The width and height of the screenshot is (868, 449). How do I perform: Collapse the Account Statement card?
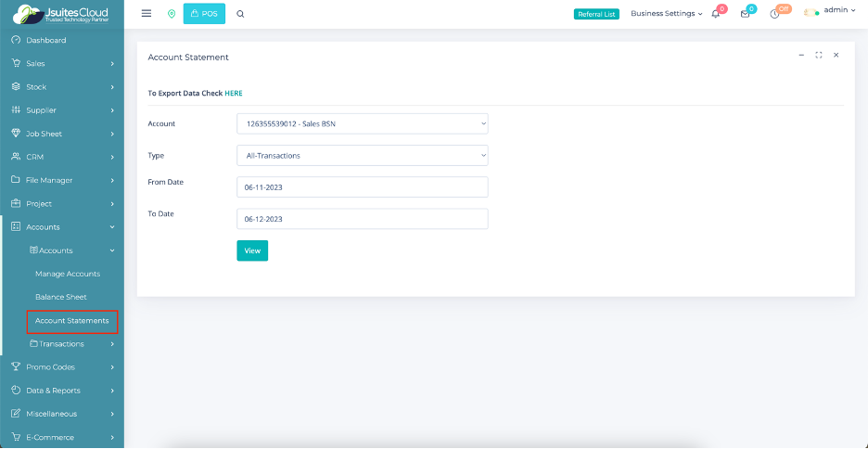801,56
